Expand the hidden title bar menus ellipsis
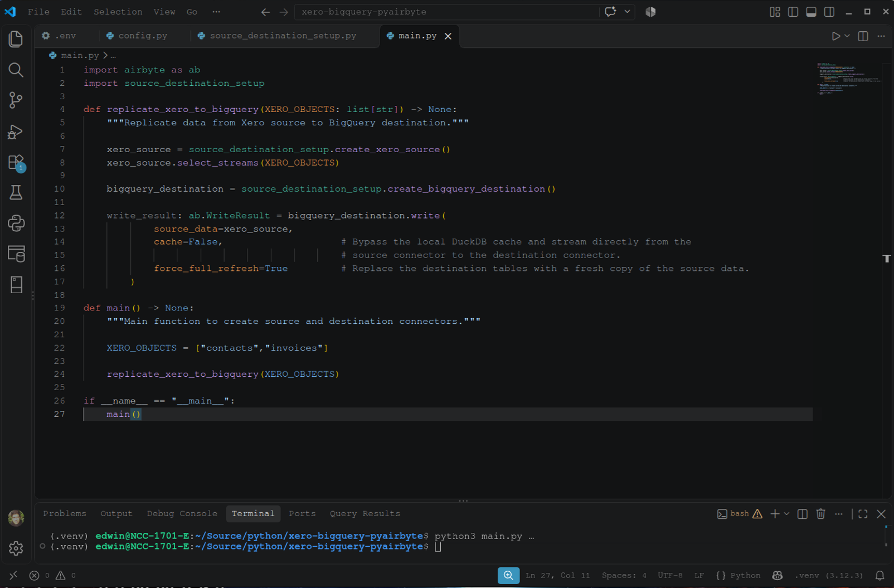The width and height of the screenshot is (894, 588). [216, 12]
